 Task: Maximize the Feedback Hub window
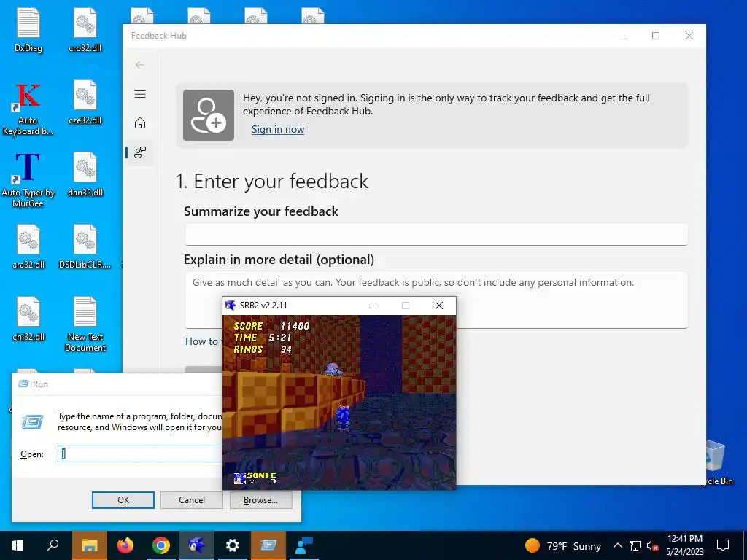tap(656, 36)
